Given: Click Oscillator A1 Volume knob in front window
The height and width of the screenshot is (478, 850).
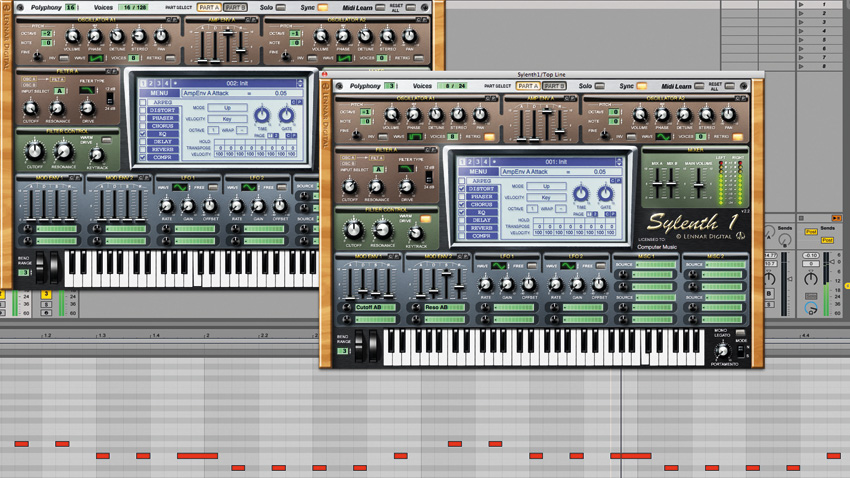Looking at the screenshot, I should [x=391, y=115].
